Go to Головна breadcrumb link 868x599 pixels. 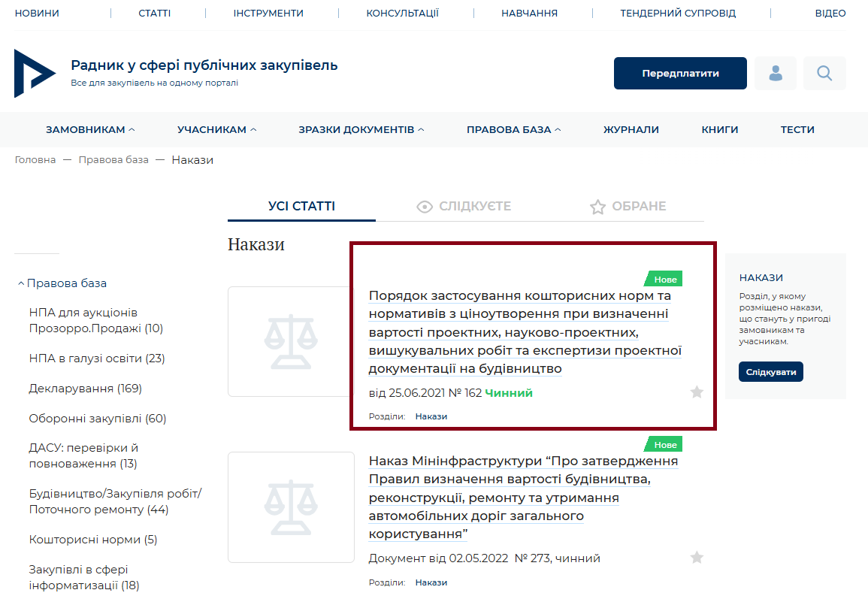(35, 159)
